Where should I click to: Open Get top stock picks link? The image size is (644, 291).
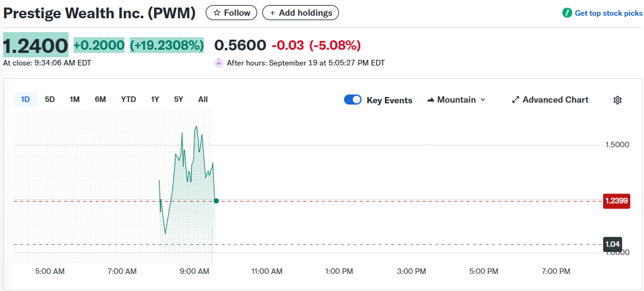(x=608, y=13)
